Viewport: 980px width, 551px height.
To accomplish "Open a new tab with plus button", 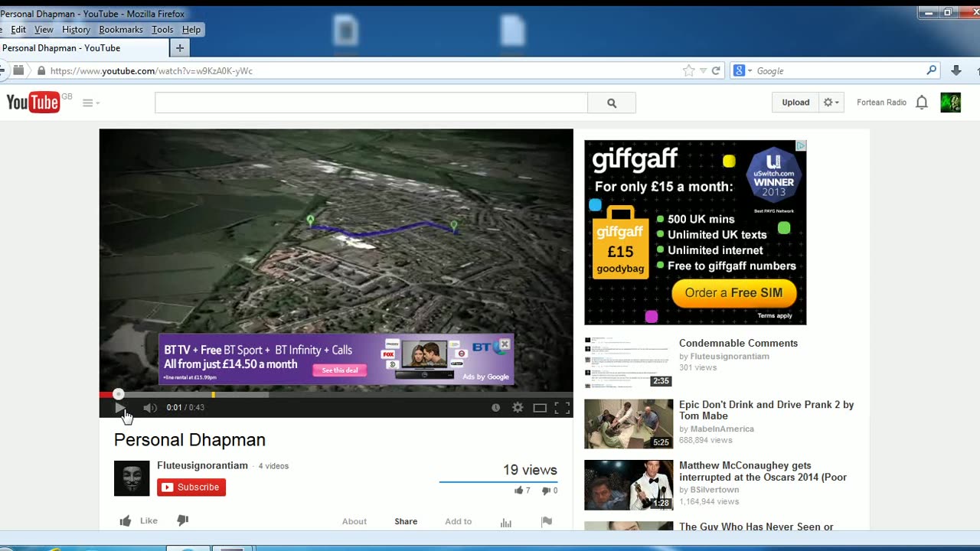I will tap(180, 48).
